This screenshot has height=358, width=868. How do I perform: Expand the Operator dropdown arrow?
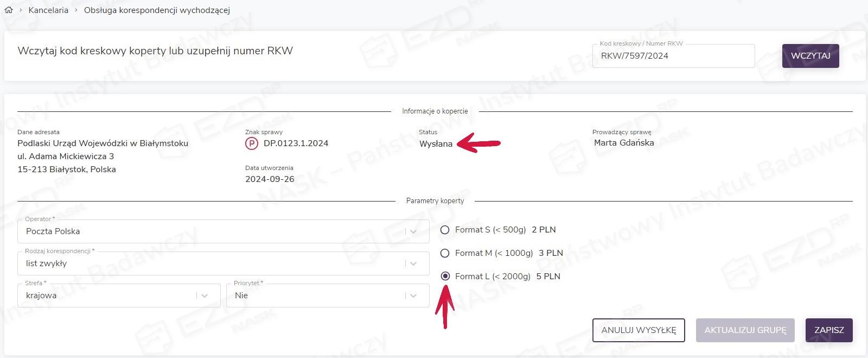[x=413, y=231]
